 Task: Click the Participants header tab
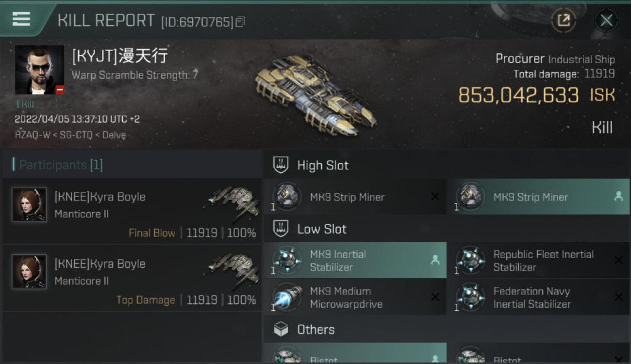pos(132,165)
